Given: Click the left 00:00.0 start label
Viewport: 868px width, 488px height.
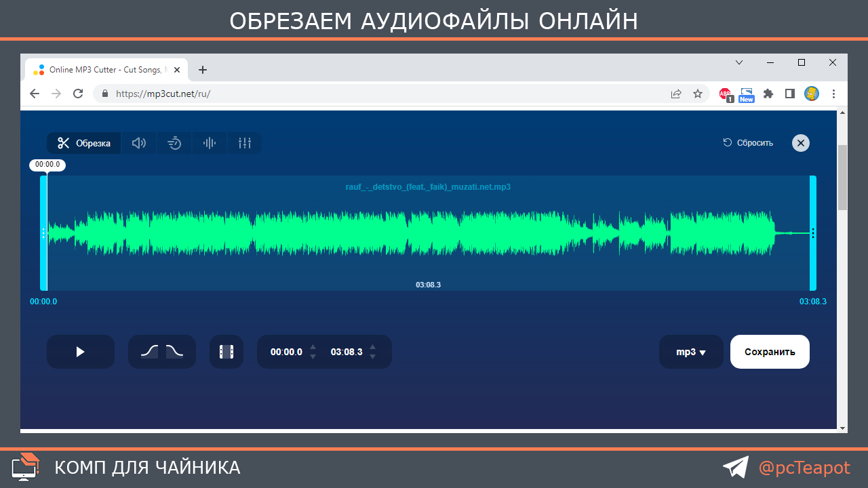Looking at the screenshot, I should pyautogui.click(x=43, y=302).
